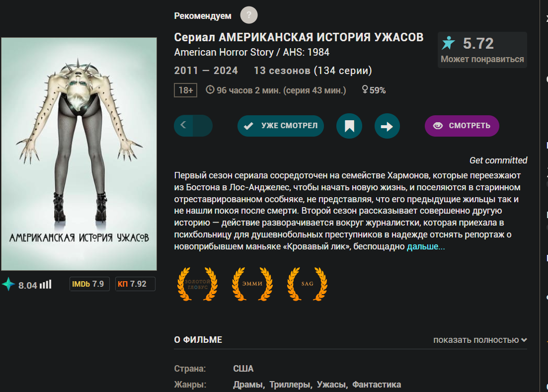
Task: Click the series title АМЕРИКАНСКАЯ ИСТОРИЯ УЖАСОВ
Action: tap(321, 37)
